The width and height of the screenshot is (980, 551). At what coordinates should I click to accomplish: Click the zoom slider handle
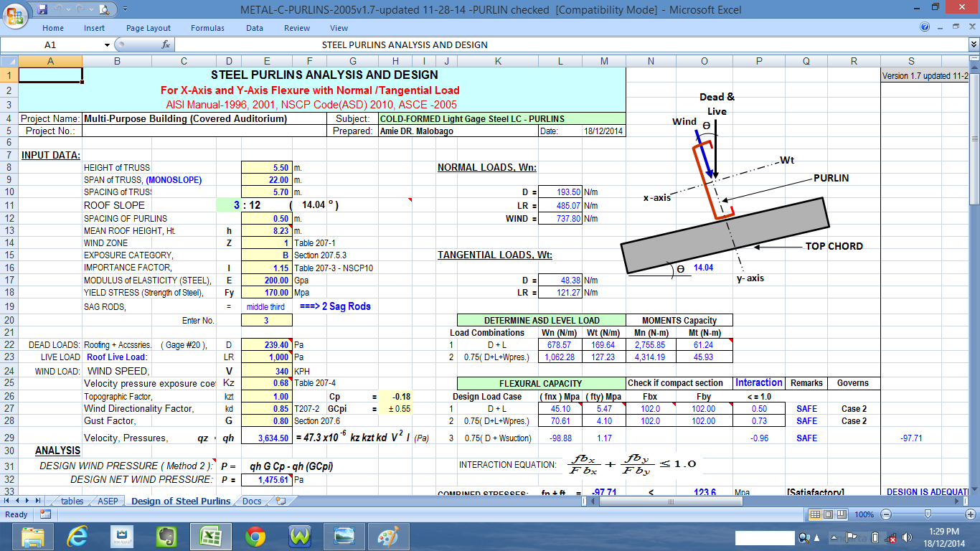928,514
